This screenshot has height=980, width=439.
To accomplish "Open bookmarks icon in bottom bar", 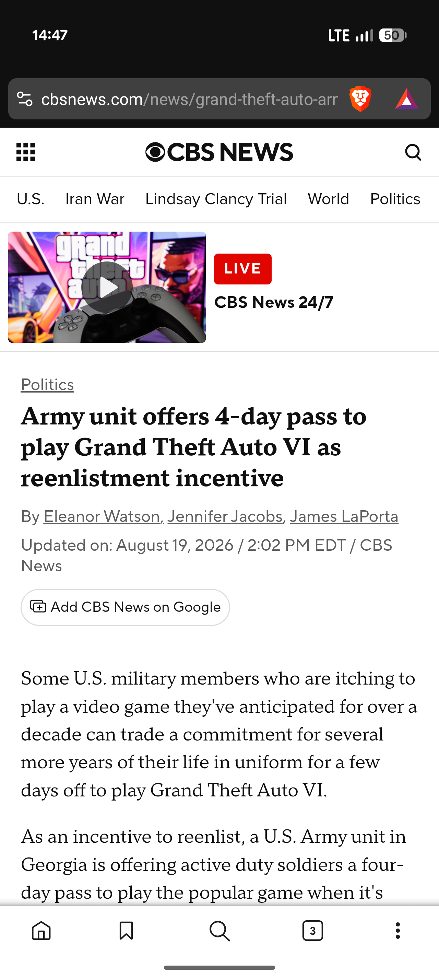I will (x=126, y=931).
